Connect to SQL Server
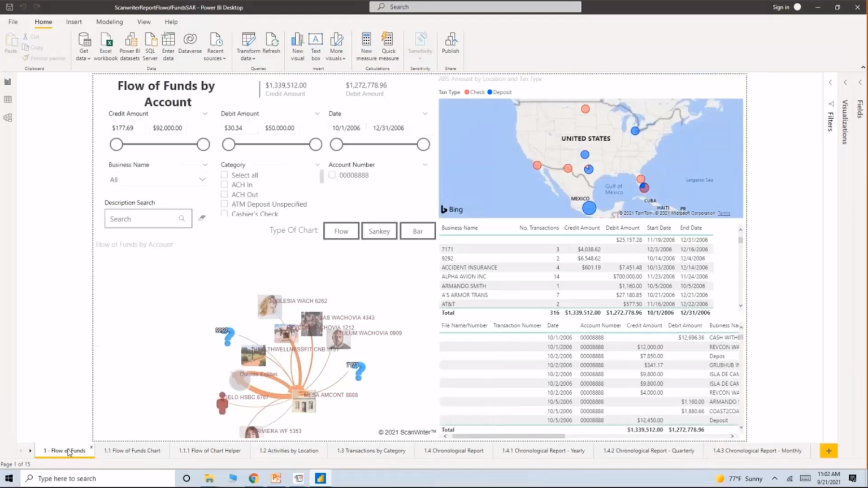Viewport: 868px width, 488px height. [150, 46]
